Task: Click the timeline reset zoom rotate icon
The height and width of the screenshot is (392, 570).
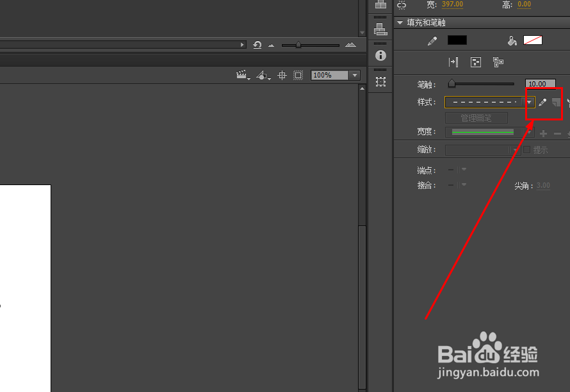Action: point(257,45)
